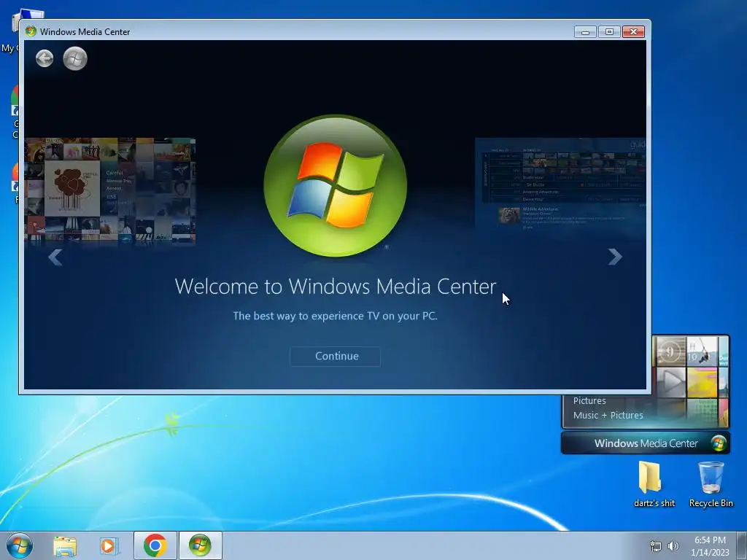Advance to next slide with right chevron

615,257
